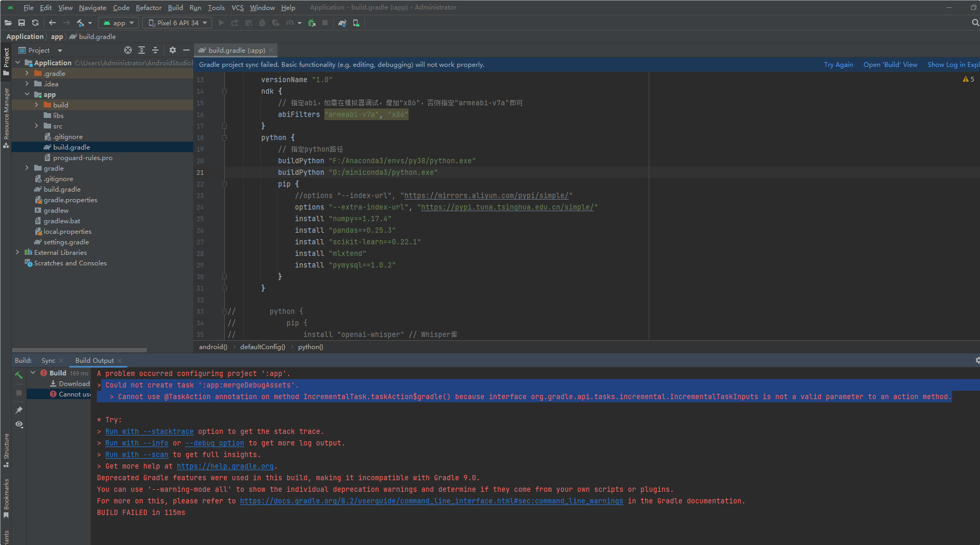Collapse all nodes in Project panel

tap(155, 50)
